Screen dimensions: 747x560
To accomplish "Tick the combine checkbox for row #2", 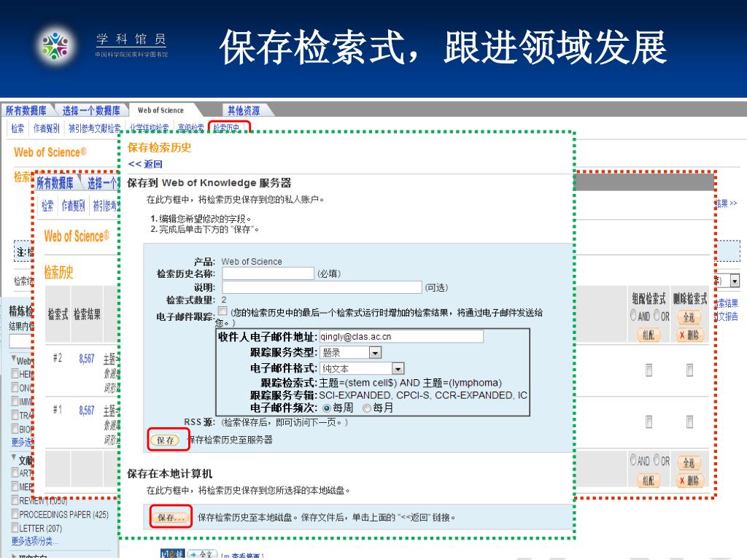I will pyautogui.click(x=649, y=370).
